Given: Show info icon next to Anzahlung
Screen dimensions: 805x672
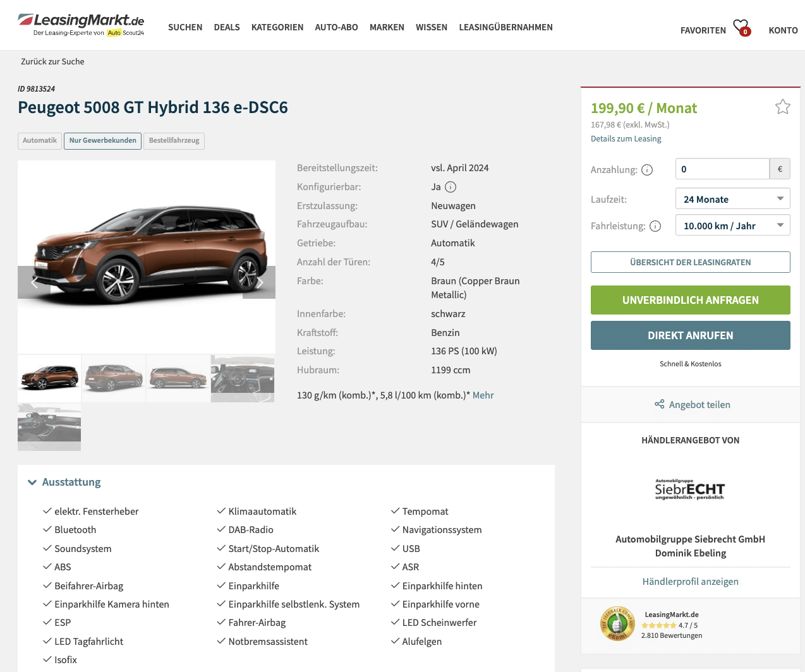Looking at the screenshot, I should tap(647, 170).
